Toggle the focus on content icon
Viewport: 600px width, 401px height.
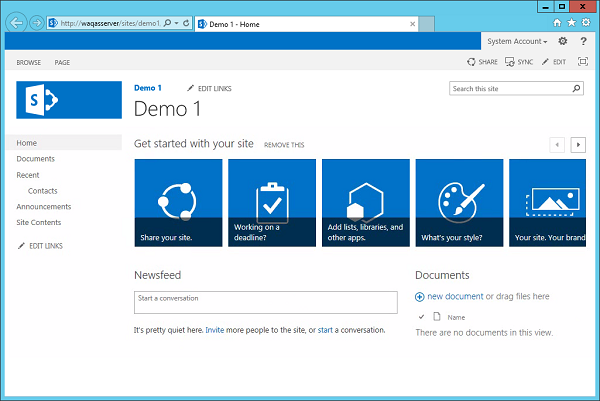[583, 62]
